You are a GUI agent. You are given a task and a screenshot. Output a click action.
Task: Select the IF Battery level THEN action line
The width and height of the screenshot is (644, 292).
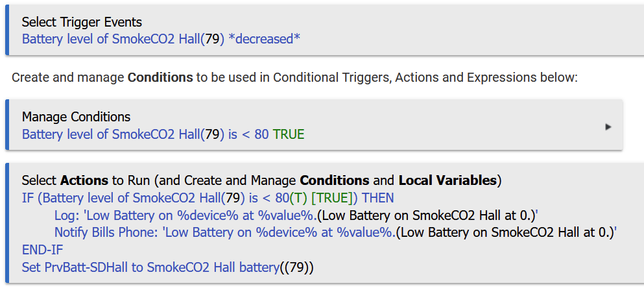tap(208, 199)
